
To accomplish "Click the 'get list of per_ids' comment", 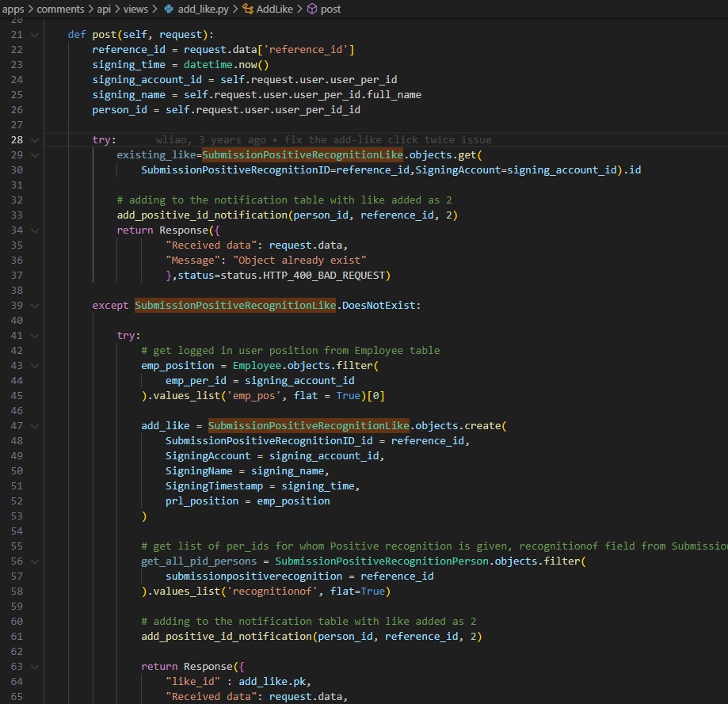I will 435,546.
